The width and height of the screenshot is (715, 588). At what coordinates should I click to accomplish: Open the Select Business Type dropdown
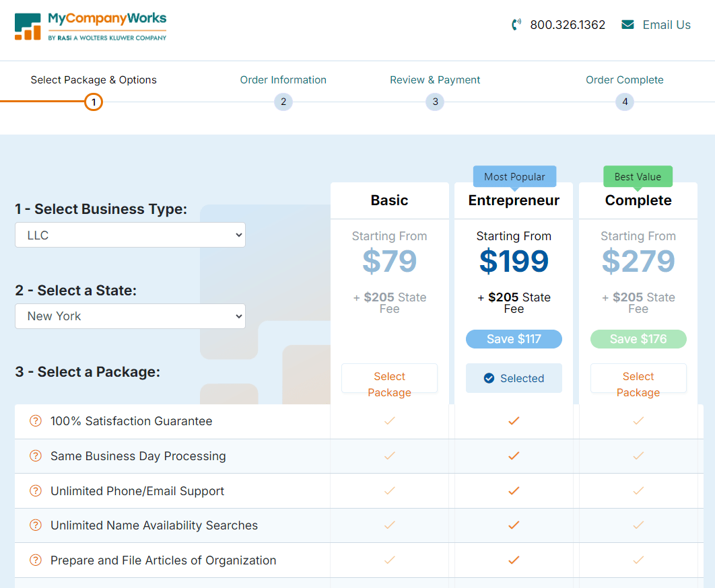pos(130,235)
